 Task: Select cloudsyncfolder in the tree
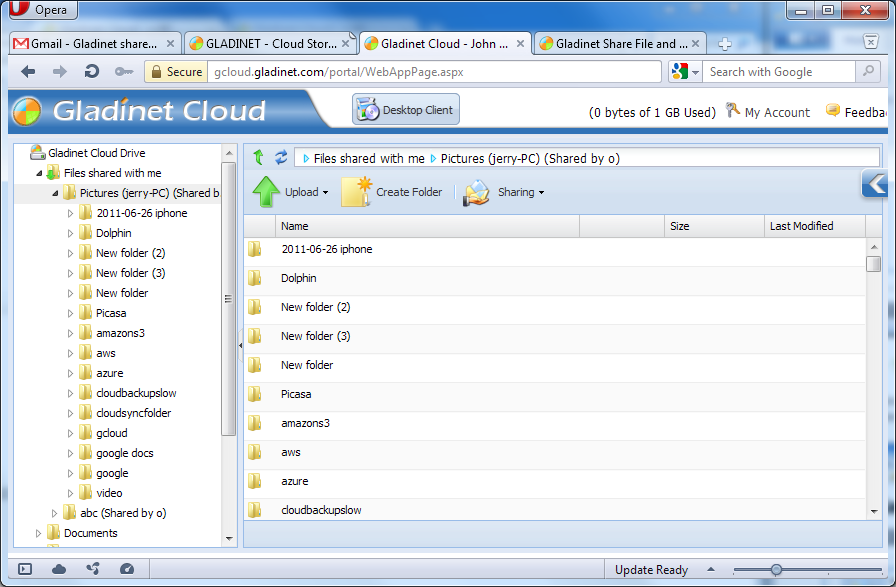tap(133, 413)
